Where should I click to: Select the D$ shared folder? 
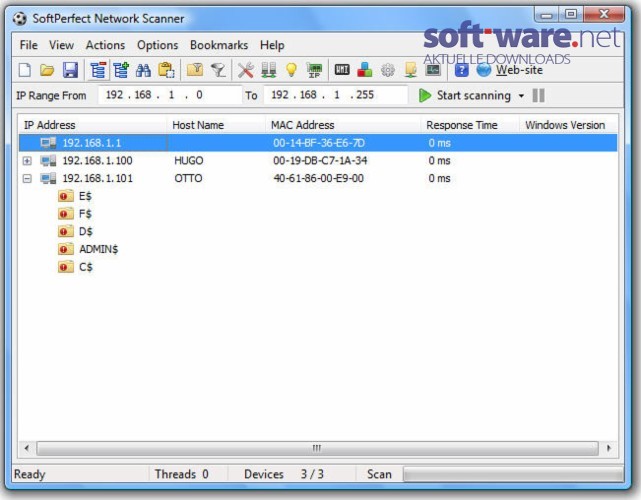76,231
